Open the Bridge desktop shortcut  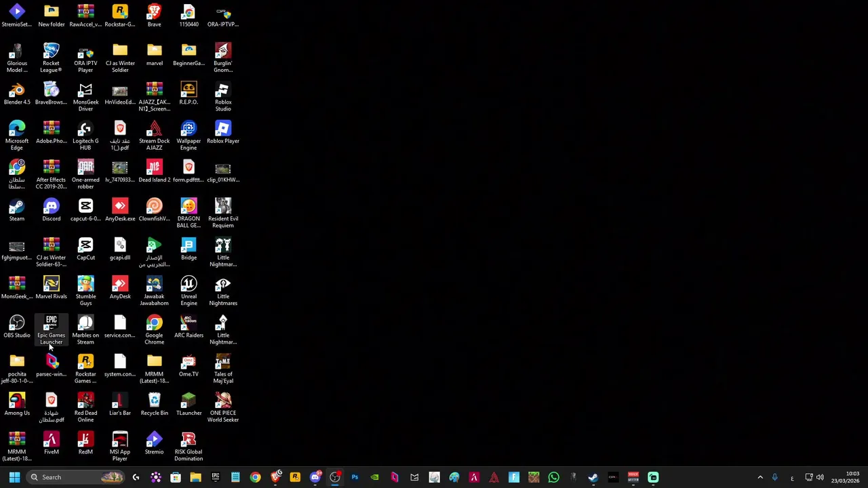pos(189,249)
